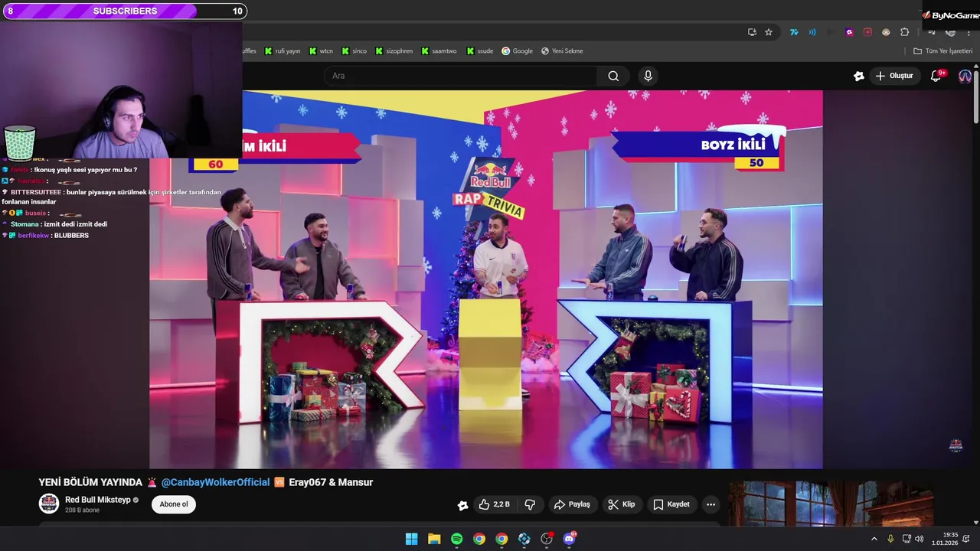Select the BLUBBERS chat message
Screen dimensions: 980x551
[x=46, y=236]
